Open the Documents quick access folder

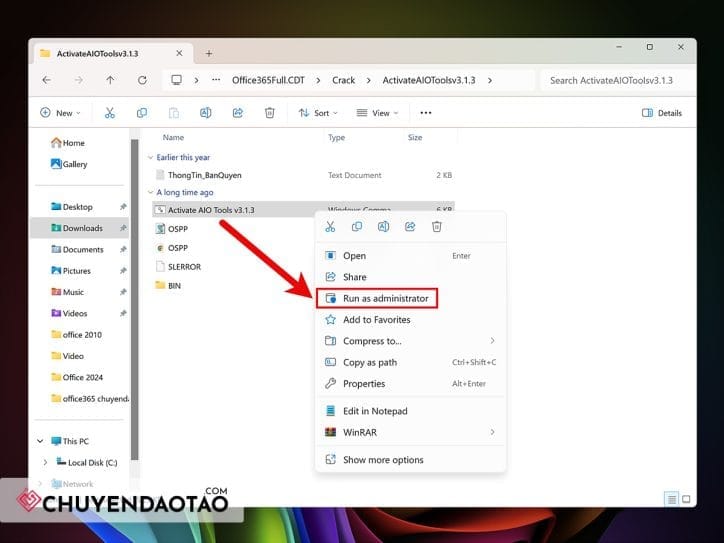tap(79, 249)
